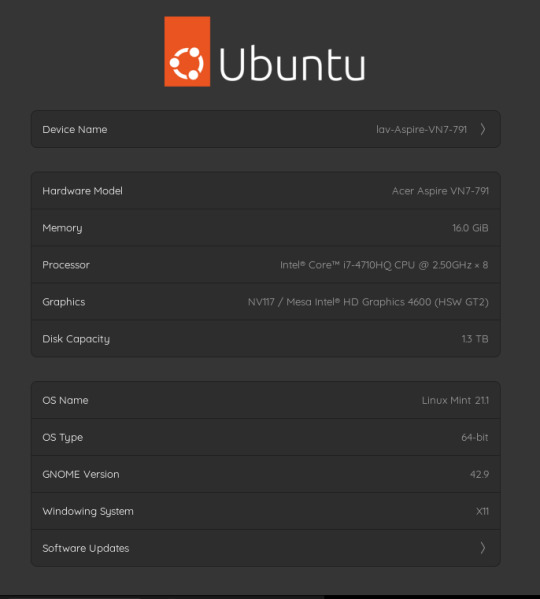Click the OS Name label
This screenshot has width=540, height=599.
click(x=65, y=400)
